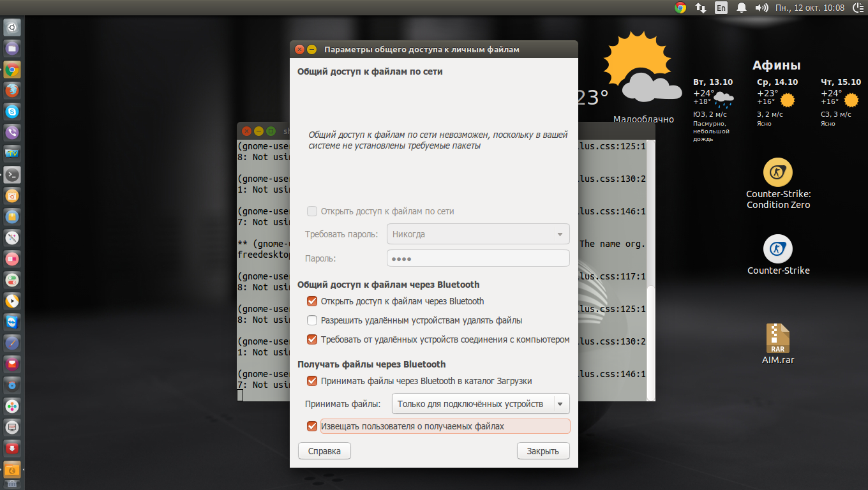Enable 'Разрешить удалённым устройствам удалять файлы' checkbox

point(312,320)
